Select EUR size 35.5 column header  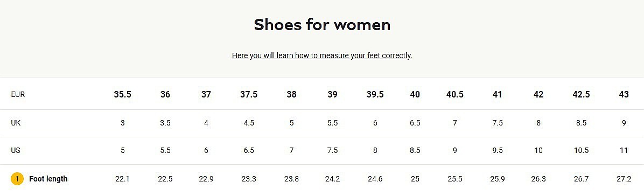point(122,95)
